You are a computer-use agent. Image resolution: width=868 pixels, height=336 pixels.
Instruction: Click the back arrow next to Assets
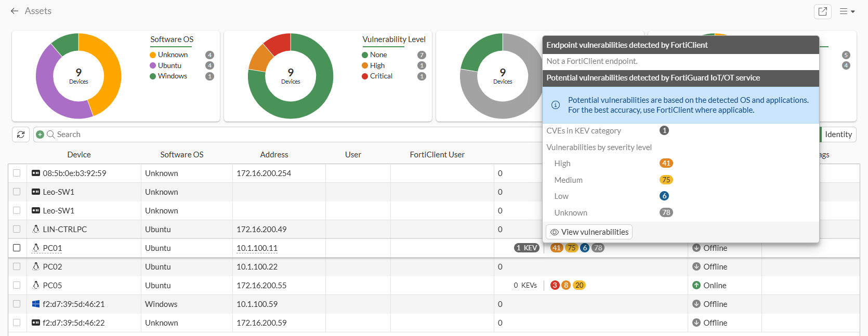click(x=15, y=11)
